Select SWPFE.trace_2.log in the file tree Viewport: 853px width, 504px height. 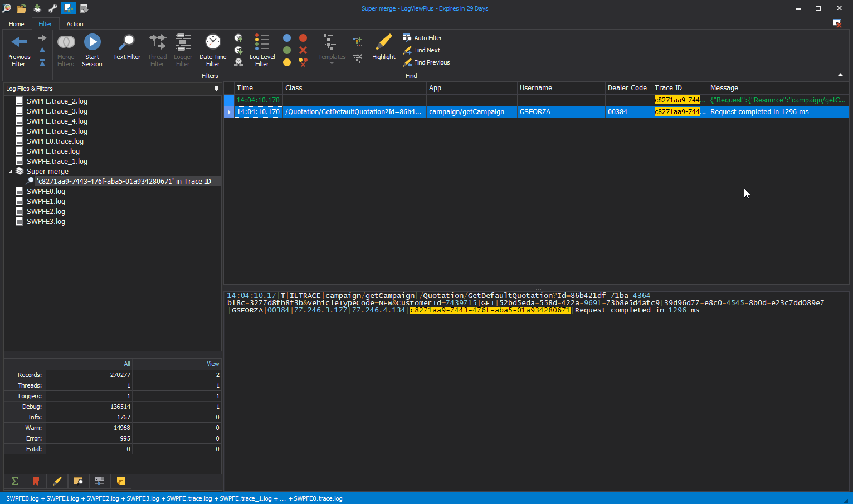click(57, 101)
